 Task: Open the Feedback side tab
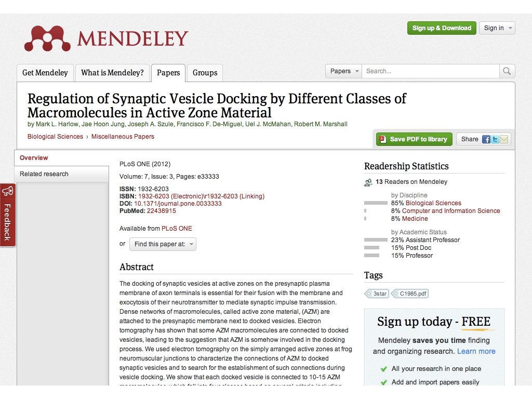[x=7, y=215]
